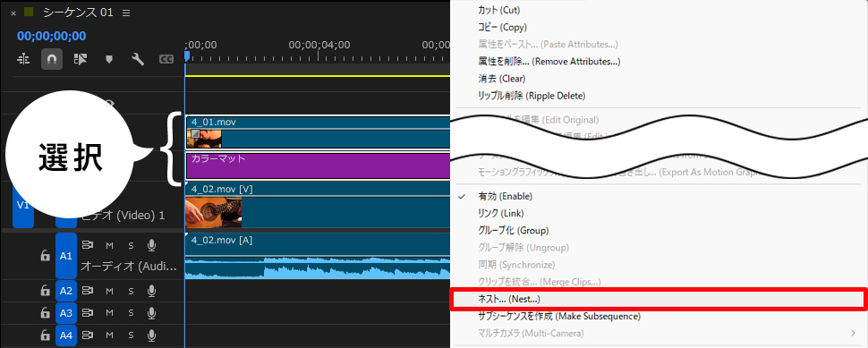Choose ネスト (Nest...) menu item
Screen dimensions: 868x348
coord(659,299)
